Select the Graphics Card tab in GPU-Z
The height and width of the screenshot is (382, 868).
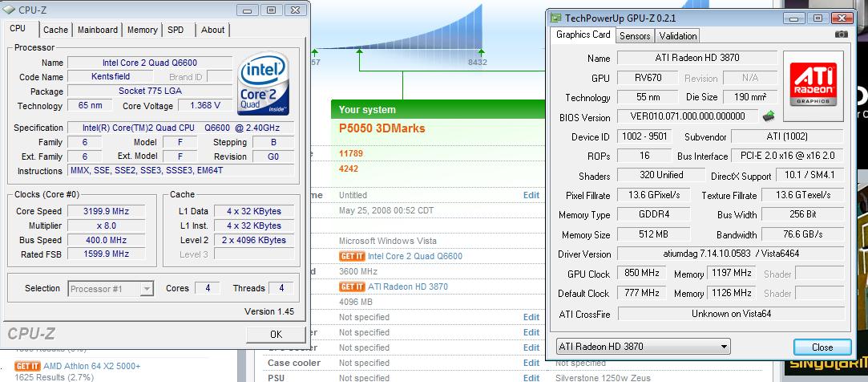583,35
